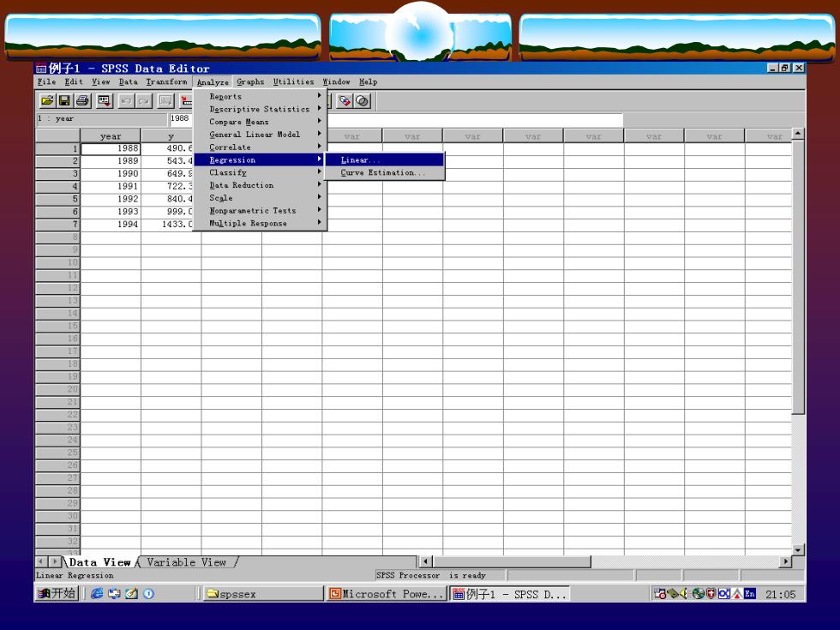The width and height of the screenshot is (840, 630).
Task: Click the Undo arrow in the toolbar
Action: [x=127, y=101]
